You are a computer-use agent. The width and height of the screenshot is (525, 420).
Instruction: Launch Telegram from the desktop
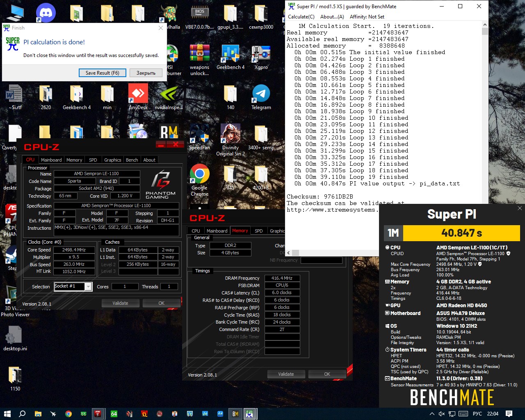pos(261,97)
